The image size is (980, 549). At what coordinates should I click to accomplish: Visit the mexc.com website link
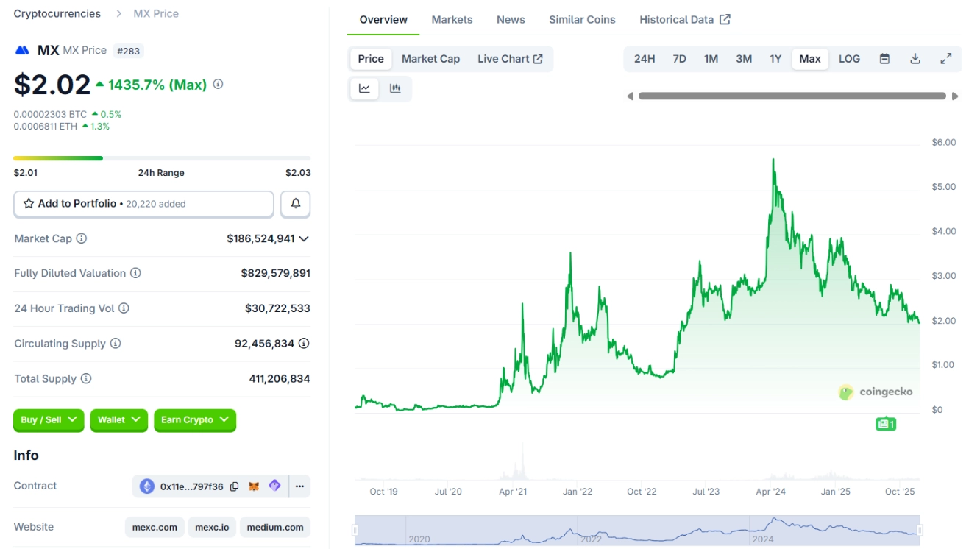click(155, 527)
